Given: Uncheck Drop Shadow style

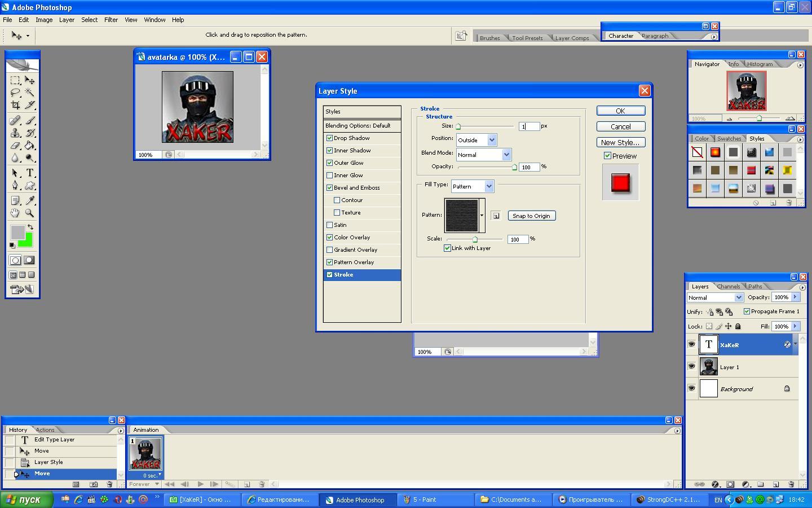Looking at the screenshot, I should [329, 138].
